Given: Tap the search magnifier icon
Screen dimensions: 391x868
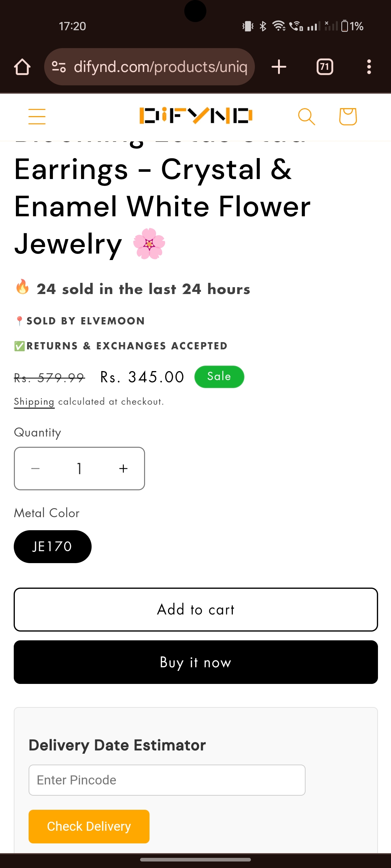Looking at the screenshot, I should coord(306,116).
